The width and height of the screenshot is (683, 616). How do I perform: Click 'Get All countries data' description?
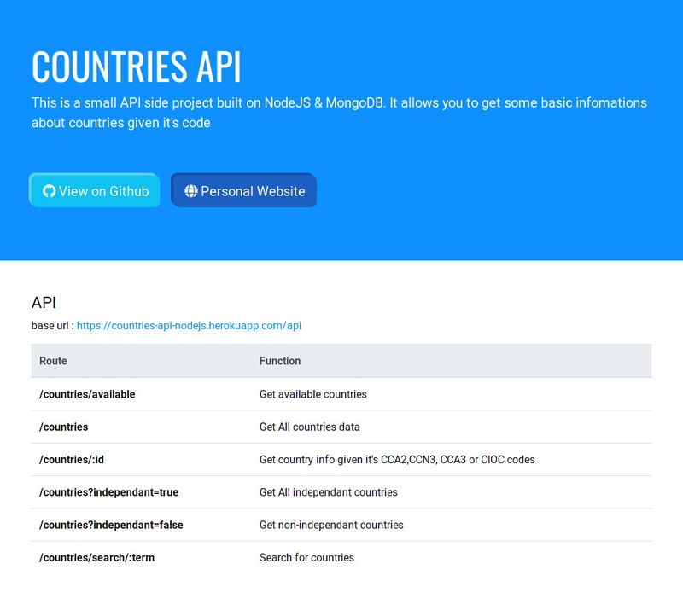[310, 427]
